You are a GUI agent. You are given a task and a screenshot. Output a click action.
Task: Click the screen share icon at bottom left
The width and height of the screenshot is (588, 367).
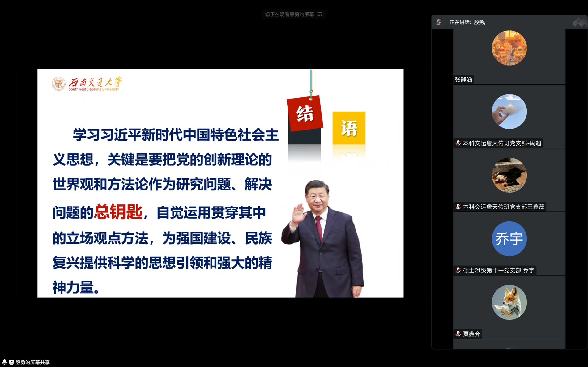point(11,362)
